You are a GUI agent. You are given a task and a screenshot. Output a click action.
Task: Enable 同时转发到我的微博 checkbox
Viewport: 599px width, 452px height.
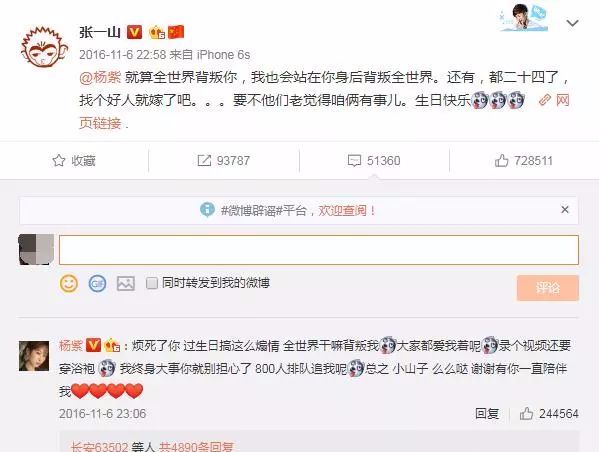tap(152, 283)
